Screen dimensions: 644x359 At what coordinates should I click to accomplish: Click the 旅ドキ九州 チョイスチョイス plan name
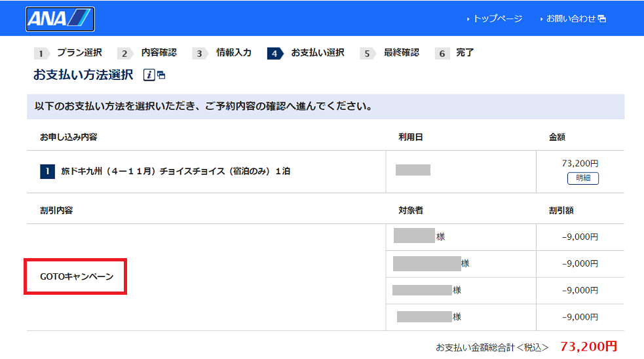(176, 172)
